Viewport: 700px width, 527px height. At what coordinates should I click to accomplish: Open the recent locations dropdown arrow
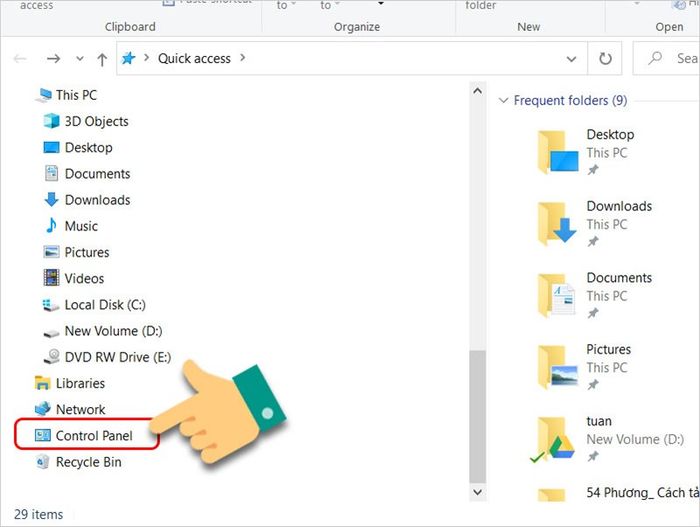tap(79, 59)
